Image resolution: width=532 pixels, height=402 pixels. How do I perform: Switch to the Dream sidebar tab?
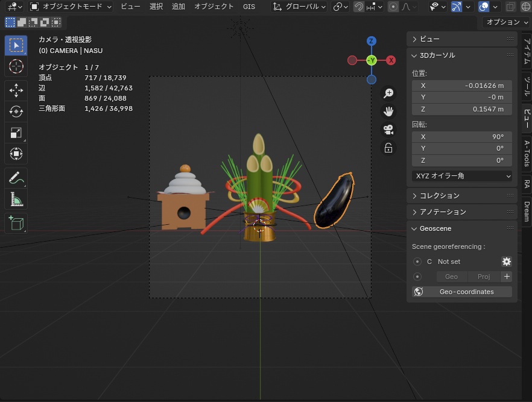click(527, 211)
